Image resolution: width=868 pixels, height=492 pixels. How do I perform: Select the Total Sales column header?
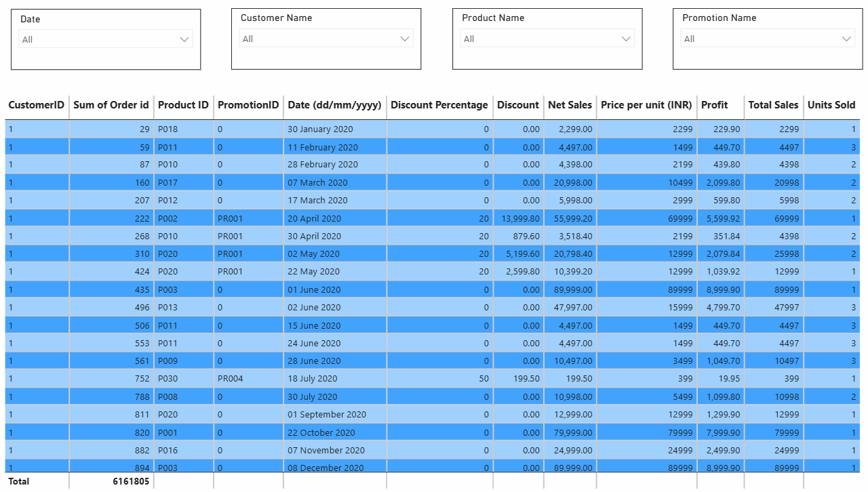[x=773, y=105]
